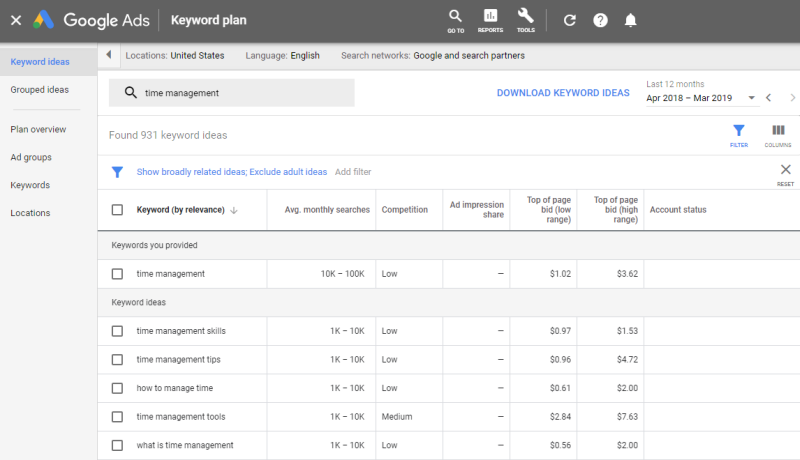This screenshot has height=460, width=800.
Task: Click the $2.84 low range bid cell
Action: [560, 417]
